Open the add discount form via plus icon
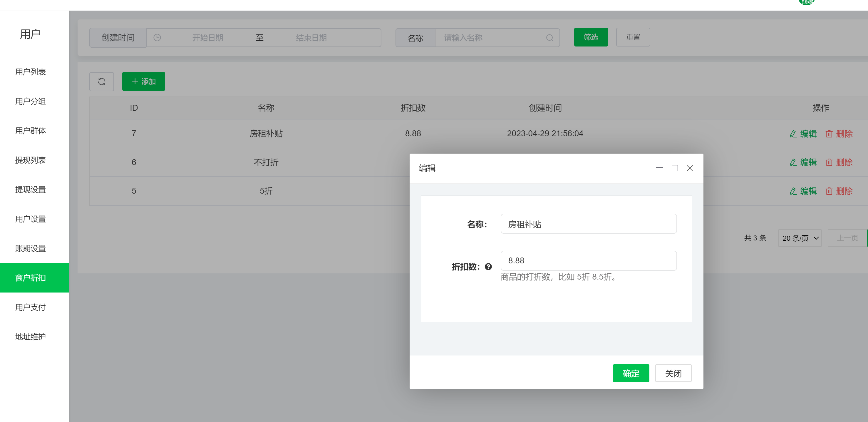The image size is (868, 422). [x=135, y=81]
